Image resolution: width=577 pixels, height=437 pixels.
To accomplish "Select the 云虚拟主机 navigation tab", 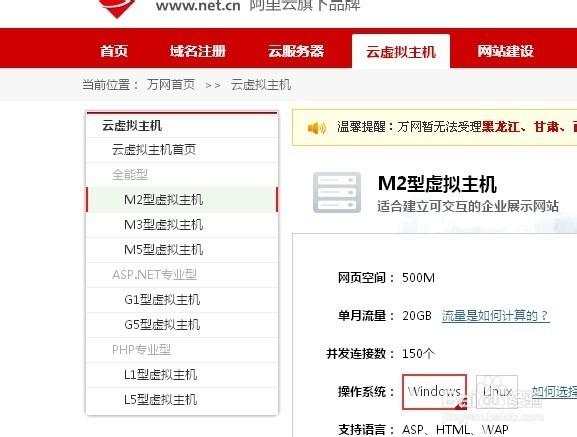I will tap(401, 51).
